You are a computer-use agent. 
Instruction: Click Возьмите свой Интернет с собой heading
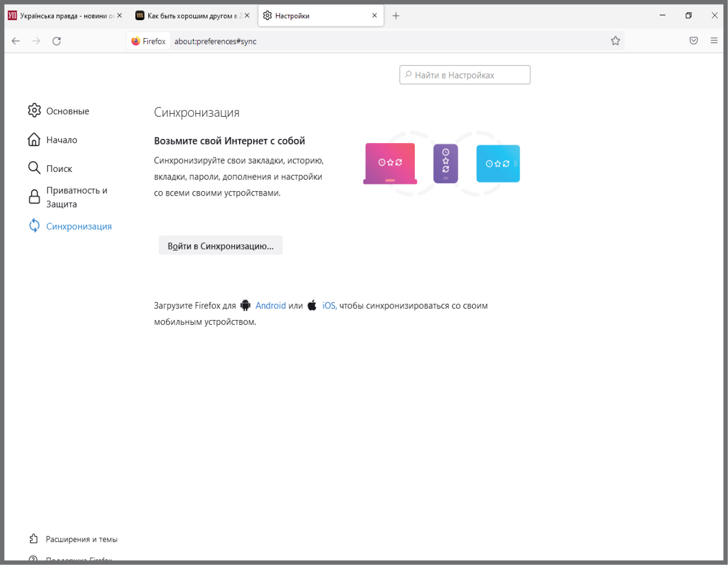point(229,141)
